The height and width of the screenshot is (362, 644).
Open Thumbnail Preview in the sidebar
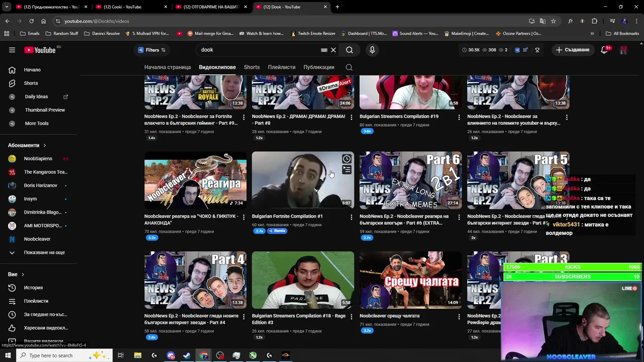tap(40, 110)
